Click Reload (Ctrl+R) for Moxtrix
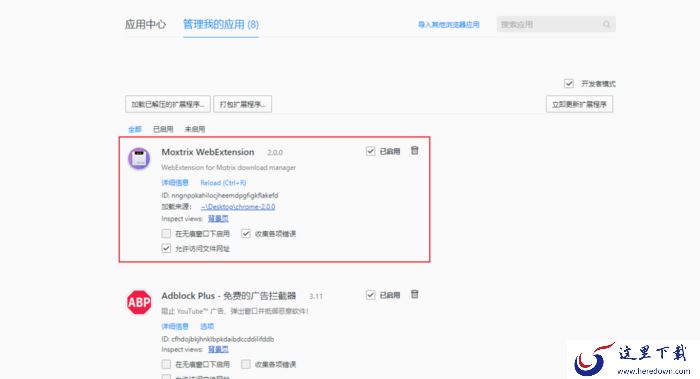700x379 pixels. point(223,183)
